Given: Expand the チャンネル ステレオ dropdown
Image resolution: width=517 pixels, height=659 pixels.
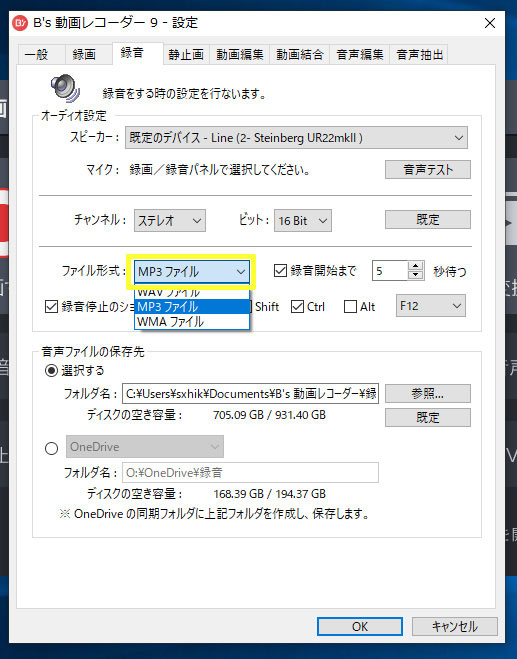Looking at the screenshot, I should click(170, 221).
